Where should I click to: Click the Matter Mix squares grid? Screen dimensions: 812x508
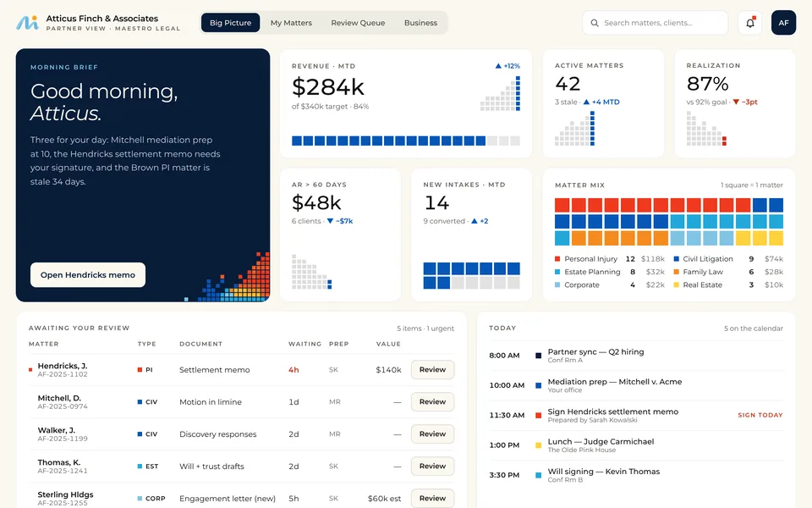click(668, 221)
